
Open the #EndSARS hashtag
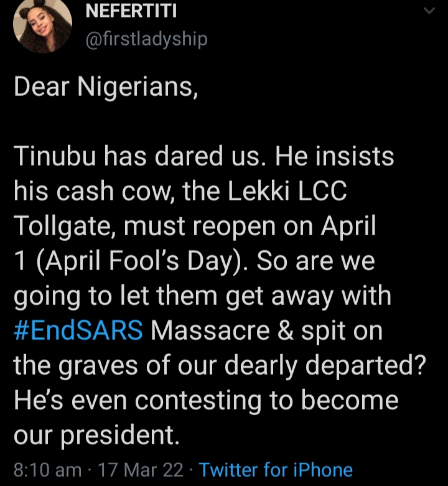(x=78, y=330)
